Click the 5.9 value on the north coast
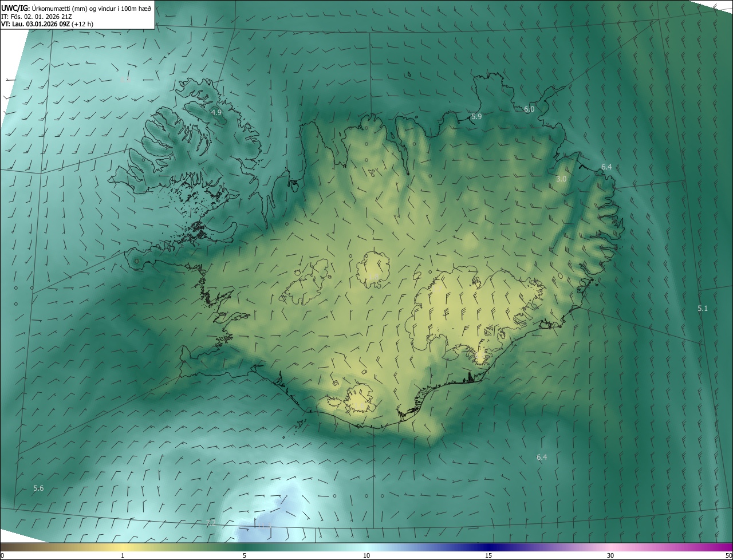 click(x=476, y=116)
